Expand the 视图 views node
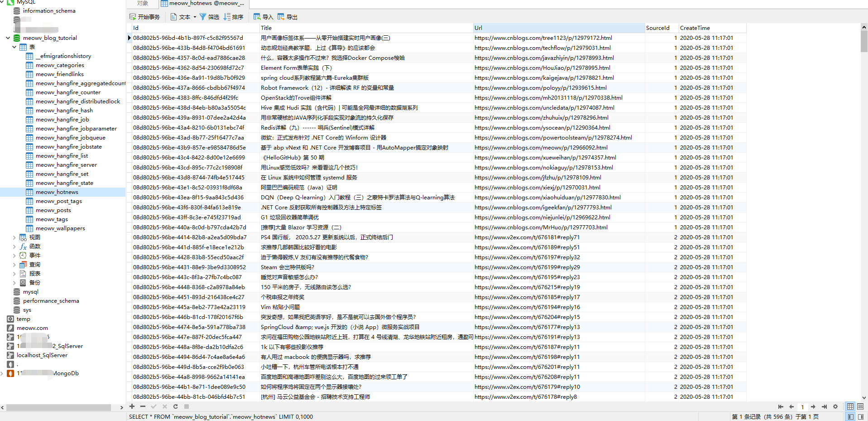 14,237
